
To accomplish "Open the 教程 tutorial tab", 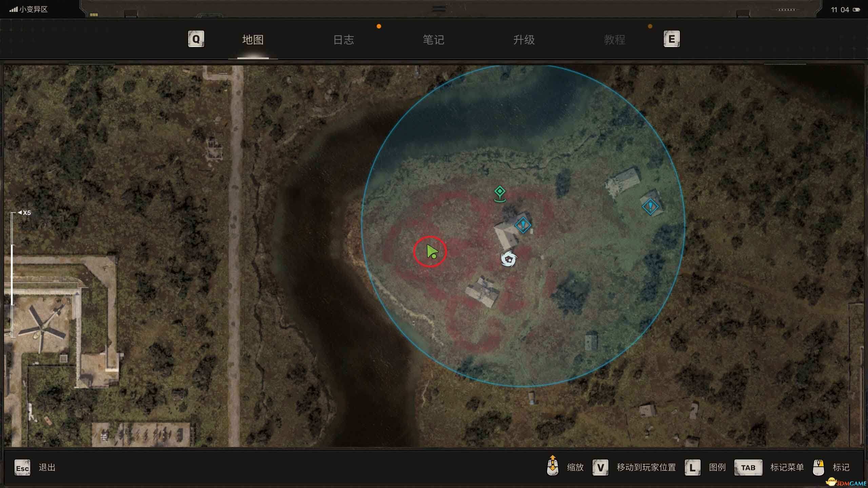I will 614,40.
